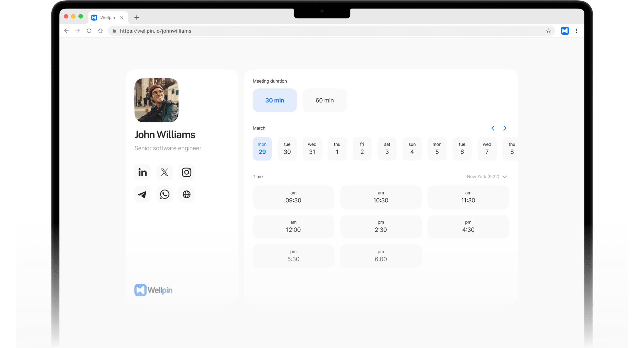The width and height of the screenshot is (644, 348).
Task: Open the WhatsApp contact link
Action: 164,194
